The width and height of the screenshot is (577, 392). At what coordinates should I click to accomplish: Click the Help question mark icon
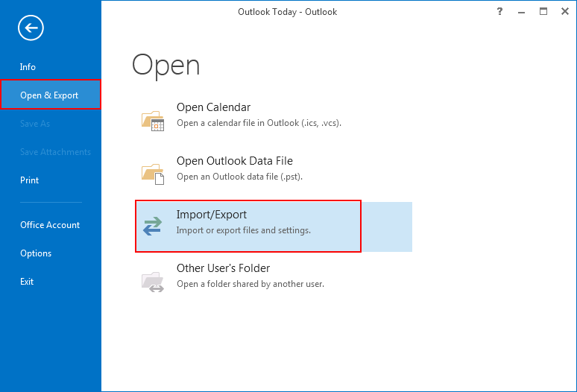click(499, 11)
